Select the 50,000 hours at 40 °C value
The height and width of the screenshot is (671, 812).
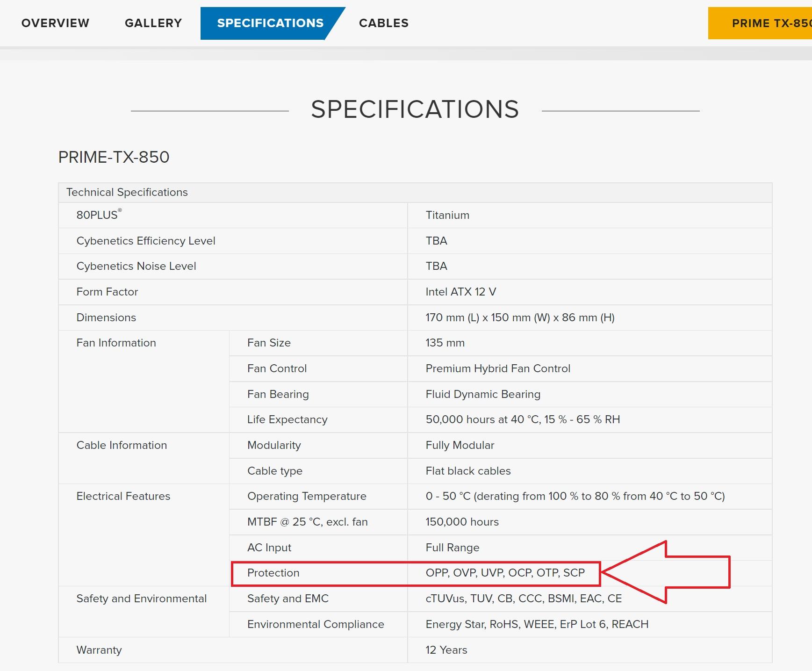pyautogui.click(x=523, y=419)
